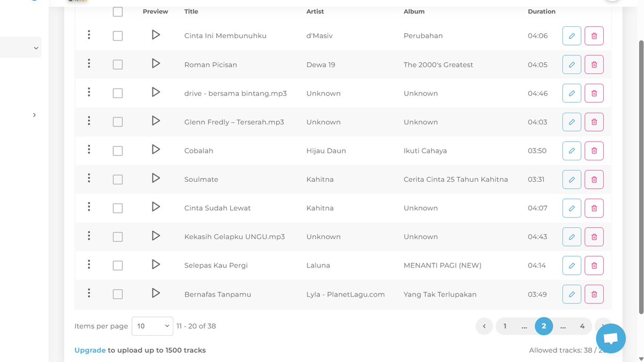The image size is (644, 362).
Task: Play preview of drive - bersama bintang.mp3
Action: 156,92
